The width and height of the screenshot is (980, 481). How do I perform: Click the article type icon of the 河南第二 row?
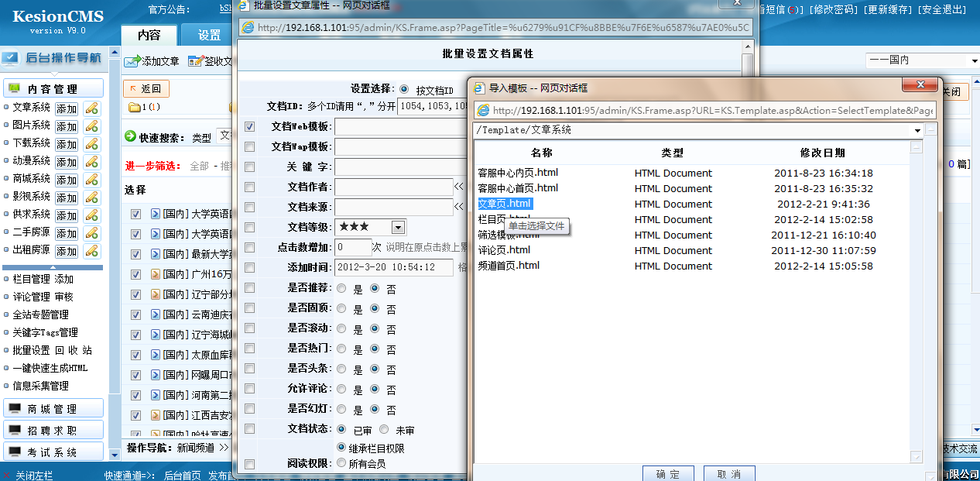point(155,395)
